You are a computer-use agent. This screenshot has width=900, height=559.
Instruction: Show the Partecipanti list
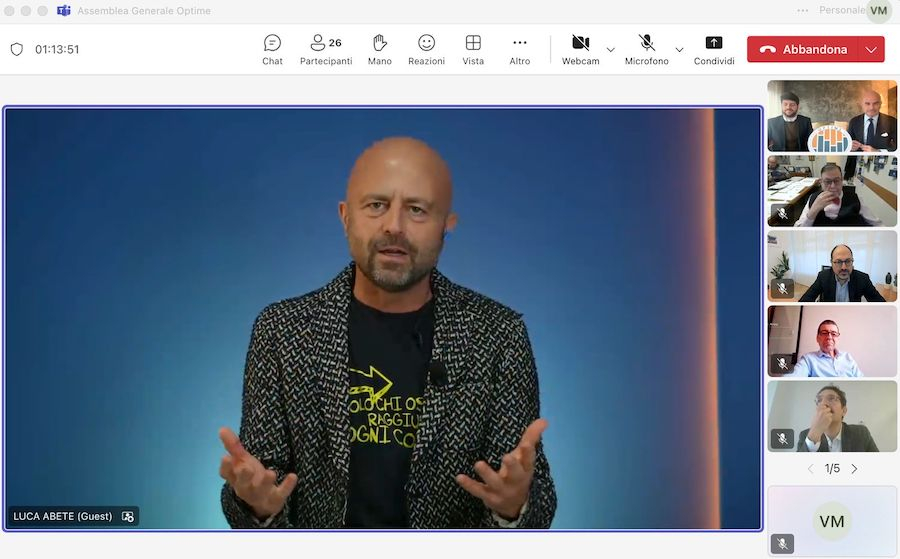pos(326,49)
